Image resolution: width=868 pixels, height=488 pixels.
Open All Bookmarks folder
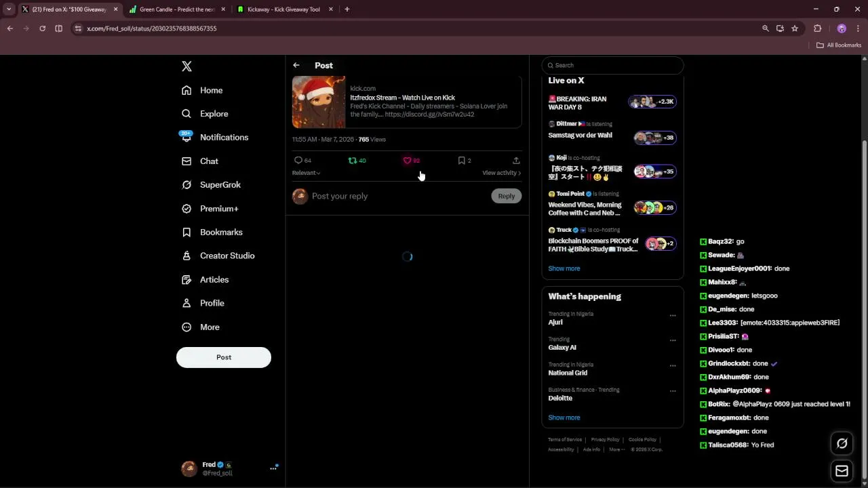pos(839,45)
